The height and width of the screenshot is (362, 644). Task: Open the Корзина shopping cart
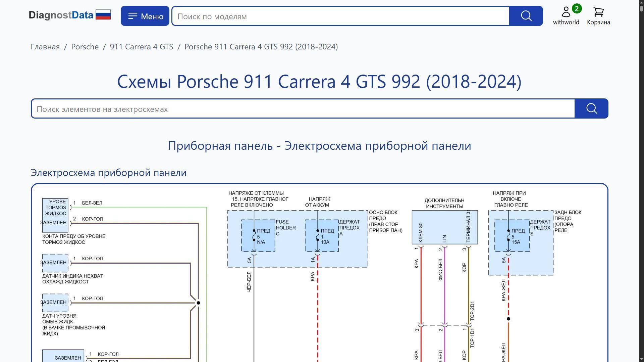click(x=598, y=16)
